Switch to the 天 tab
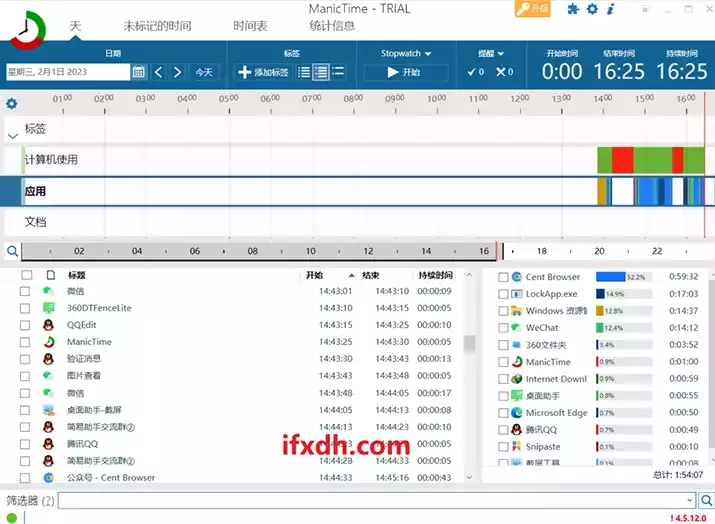715x524 pixels. coord(75,26)
